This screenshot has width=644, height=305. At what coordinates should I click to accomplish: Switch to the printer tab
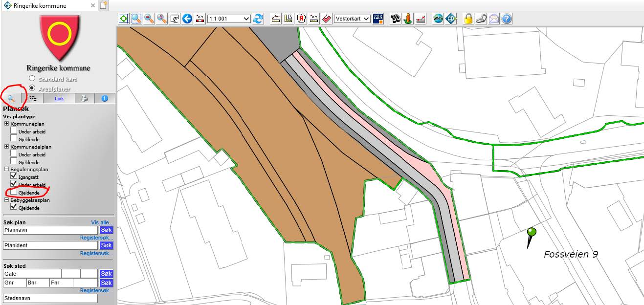click(85, 98)
